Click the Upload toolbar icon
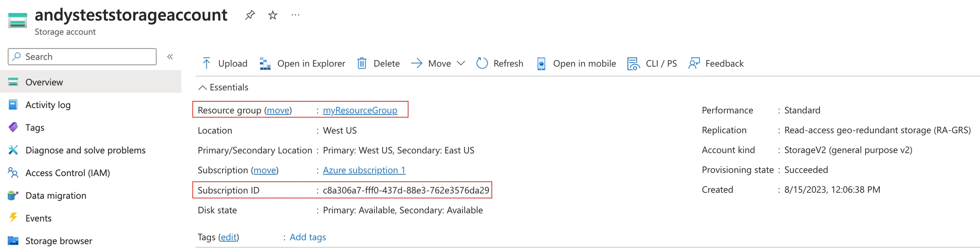The image size is (980, 248). 207,63
